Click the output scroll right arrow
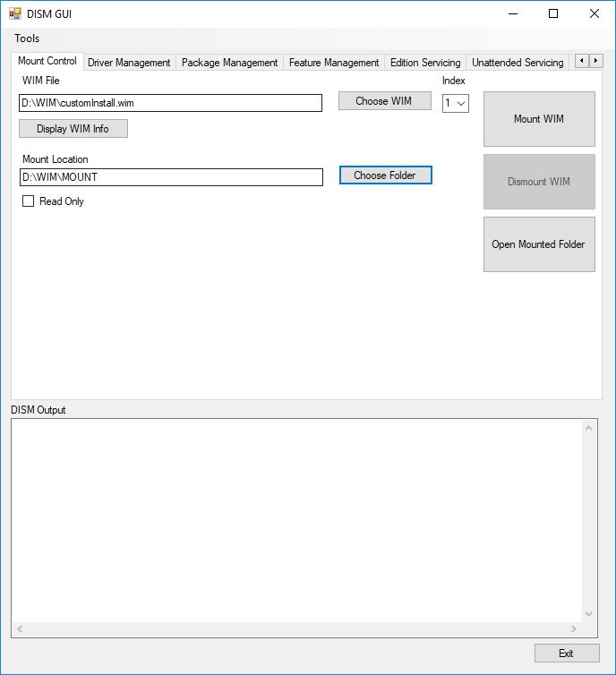The image size is (616, 675). tap(573, 629)
